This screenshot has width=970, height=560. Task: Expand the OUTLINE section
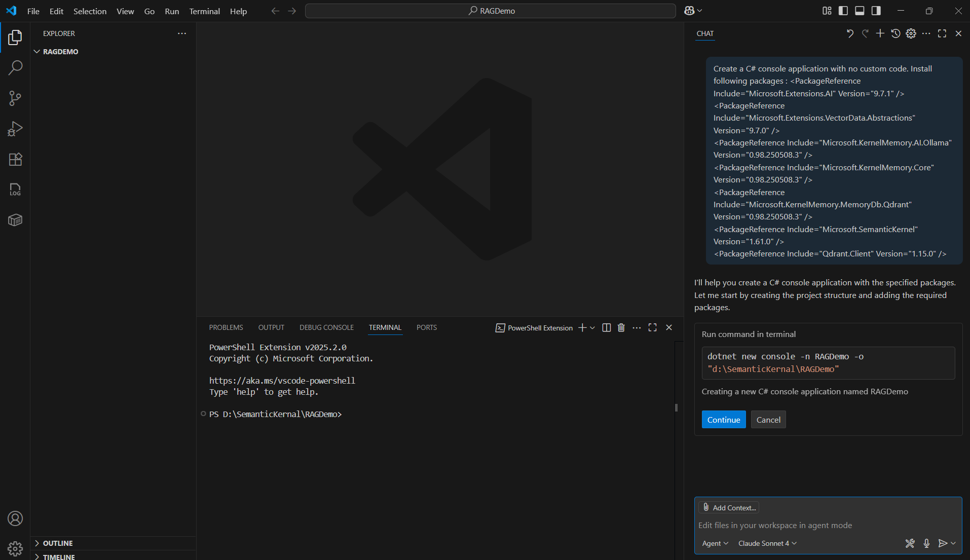[57, 543]
